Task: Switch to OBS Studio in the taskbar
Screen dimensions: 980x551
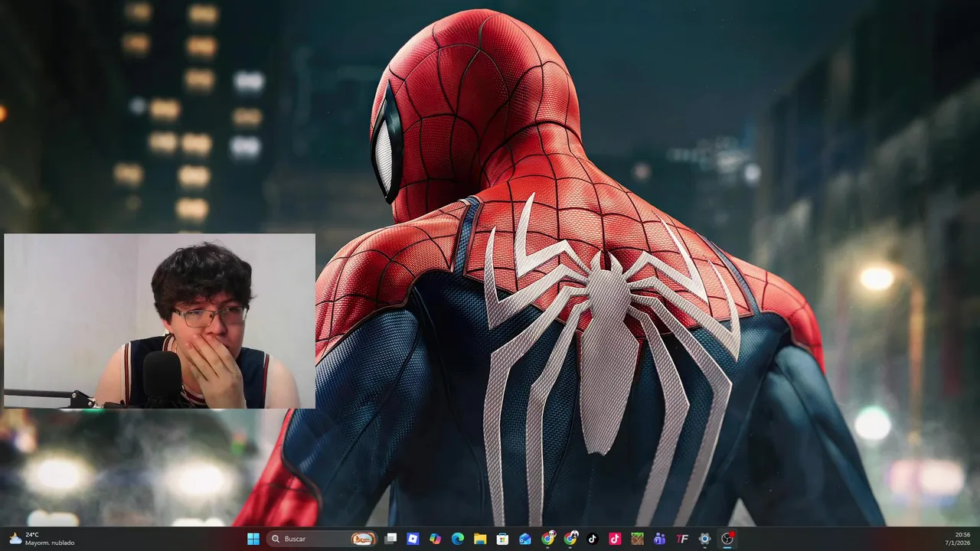Action: pyautogui.click(x=727, y=539)
